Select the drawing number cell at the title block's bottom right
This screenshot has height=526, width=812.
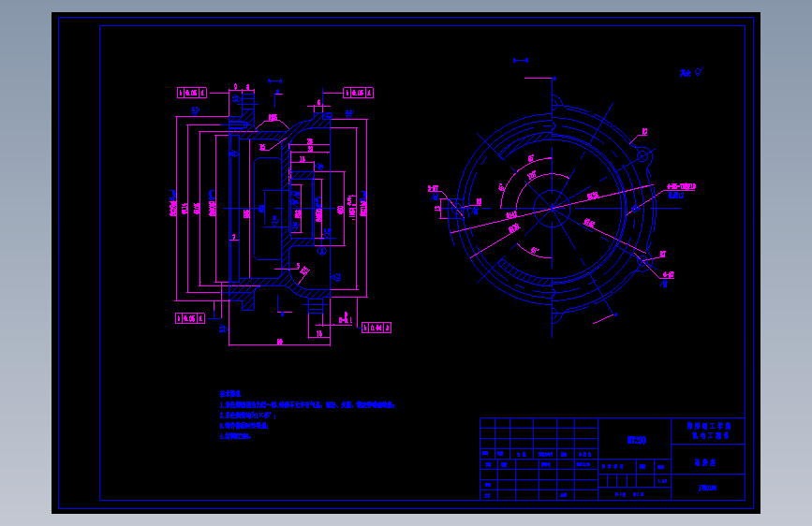pos(708,488)
